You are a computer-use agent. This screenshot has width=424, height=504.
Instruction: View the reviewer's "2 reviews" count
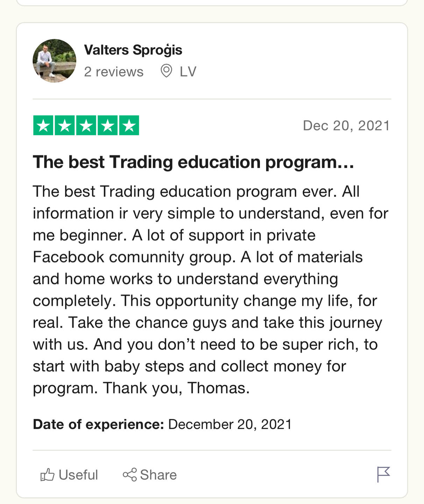pyautogui.click(x=114, y=72)
